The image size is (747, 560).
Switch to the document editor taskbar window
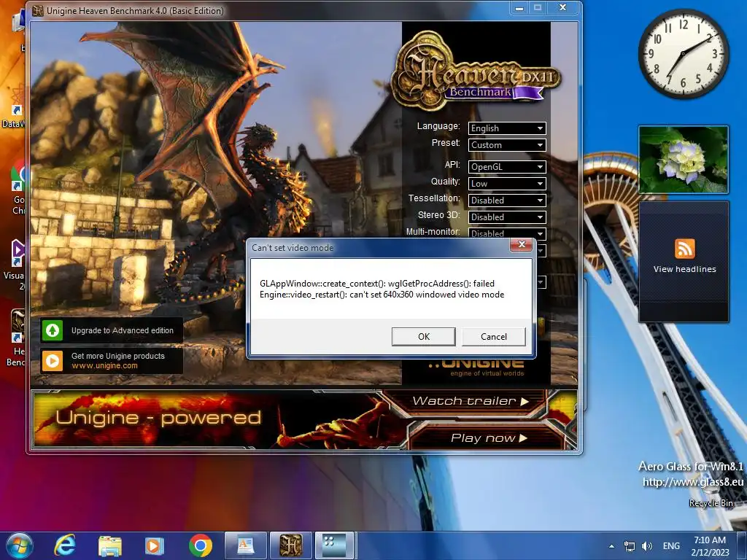coord(246,545)
